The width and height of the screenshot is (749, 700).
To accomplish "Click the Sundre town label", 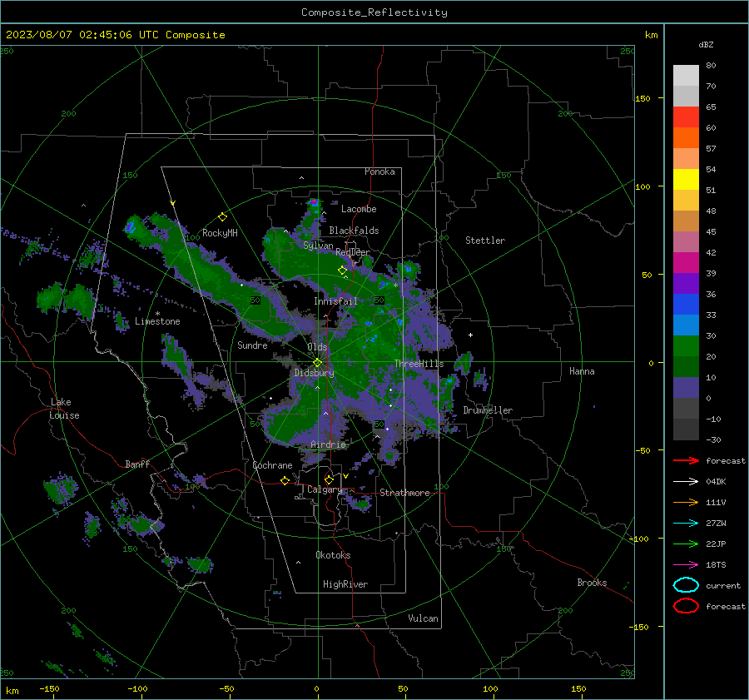I will click(x=252, y=345).
